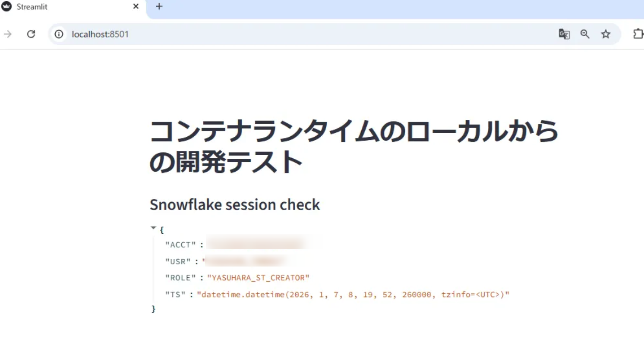The height and width of the screenshot is (364, 644).
Task: Bookmark this page with the star icon
Action: pyautogui.click(x=606, y=34)
